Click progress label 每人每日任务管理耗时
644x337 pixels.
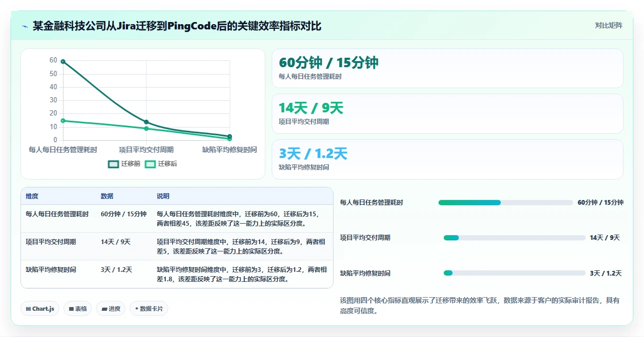click(x=372, y=203)
